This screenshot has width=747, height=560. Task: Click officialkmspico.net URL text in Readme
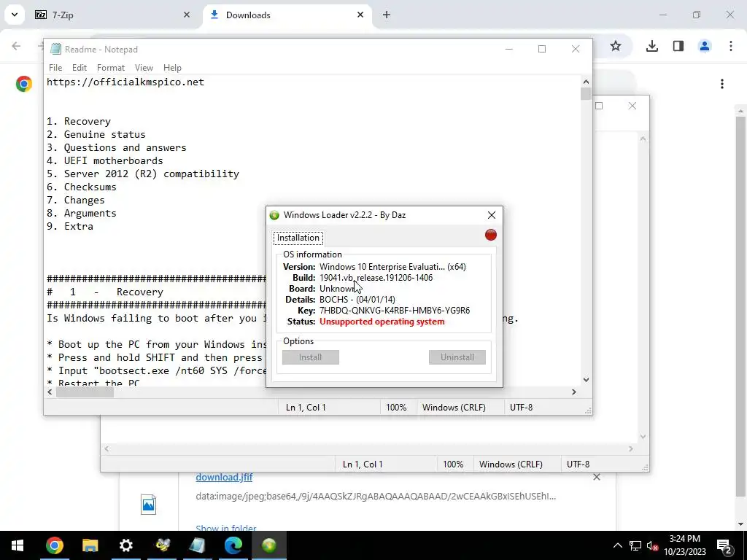(125, 82)
